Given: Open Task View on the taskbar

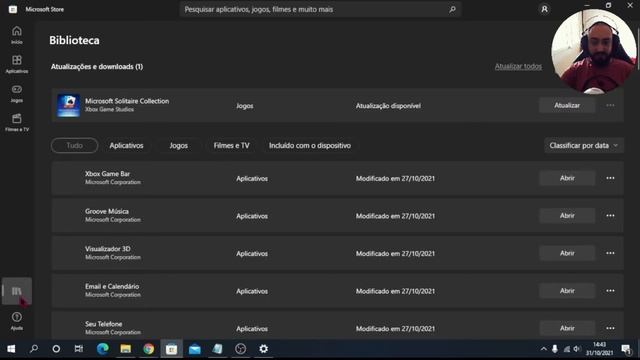Looking at the screenshot, I should [x=79, y=349].
